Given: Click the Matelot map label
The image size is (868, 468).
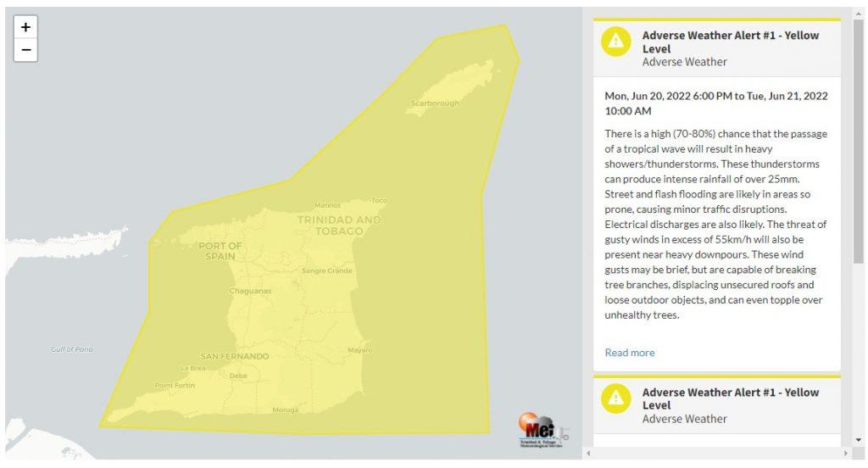Looking at the screenshot, I should [327, 205].
